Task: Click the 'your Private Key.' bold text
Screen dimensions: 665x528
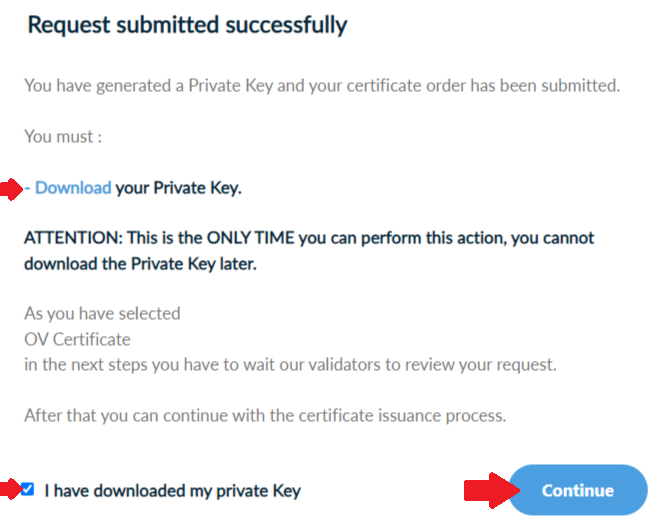Action: [x=179, y=187]
